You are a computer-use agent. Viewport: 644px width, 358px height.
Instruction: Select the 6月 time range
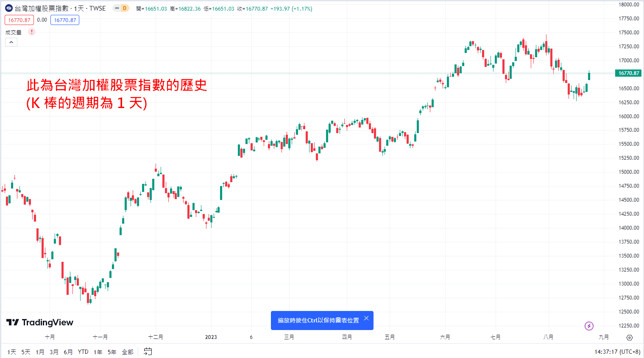(x=68, y=352)
